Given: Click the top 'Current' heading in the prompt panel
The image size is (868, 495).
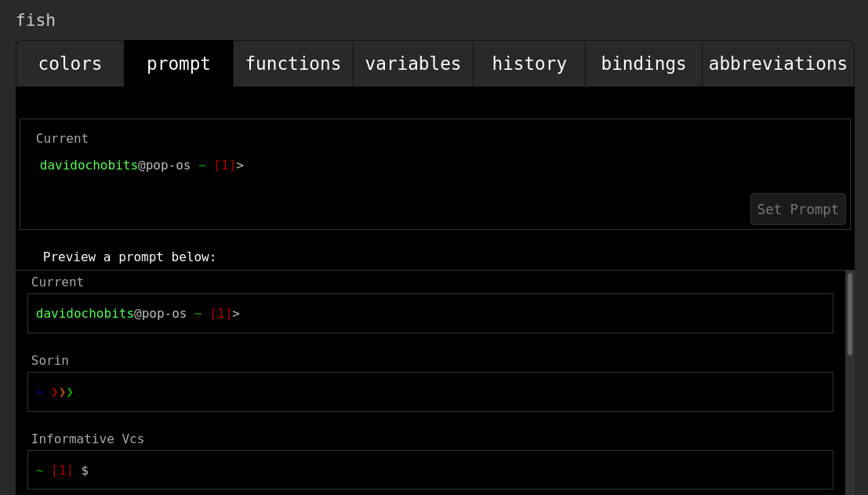Looking at the screenshot, I should [x=62, y=138].
